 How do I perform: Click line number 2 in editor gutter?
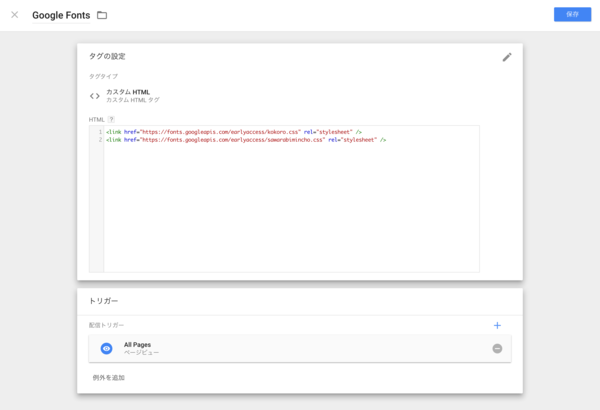click(100, 140)
